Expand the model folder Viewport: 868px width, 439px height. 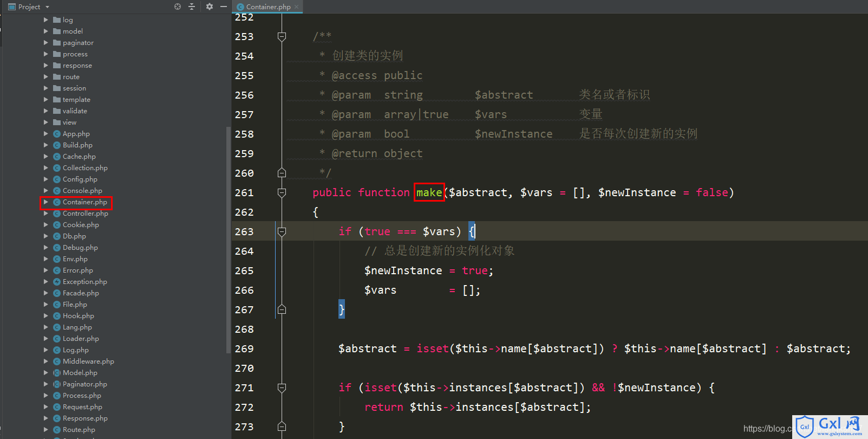pyautogui.click(x=46, y=31)
